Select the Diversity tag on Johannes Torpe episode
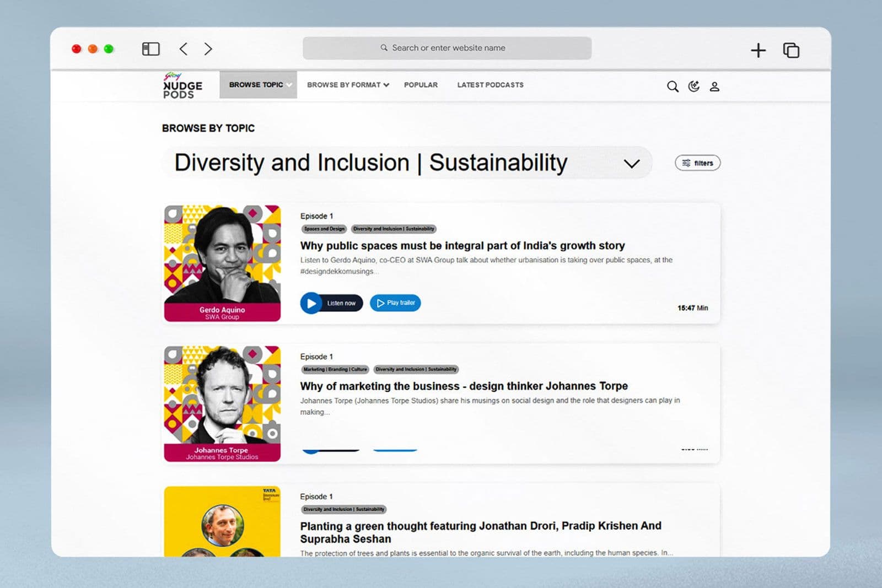Viewport: 882px width, 588px height. coord(416,369)
